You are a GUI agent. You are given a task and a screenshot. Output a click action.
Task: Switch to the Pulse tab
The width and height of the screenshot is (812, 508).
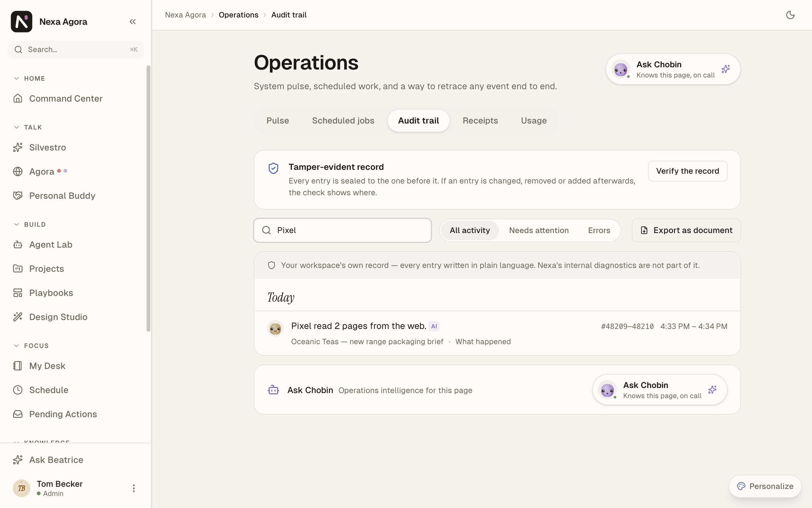point(278,121)
